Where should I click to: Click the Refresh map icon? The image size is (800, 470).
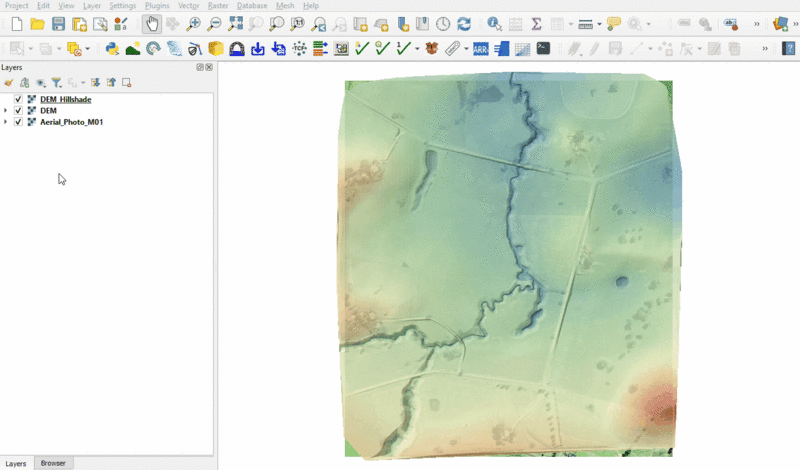[464, 24]
